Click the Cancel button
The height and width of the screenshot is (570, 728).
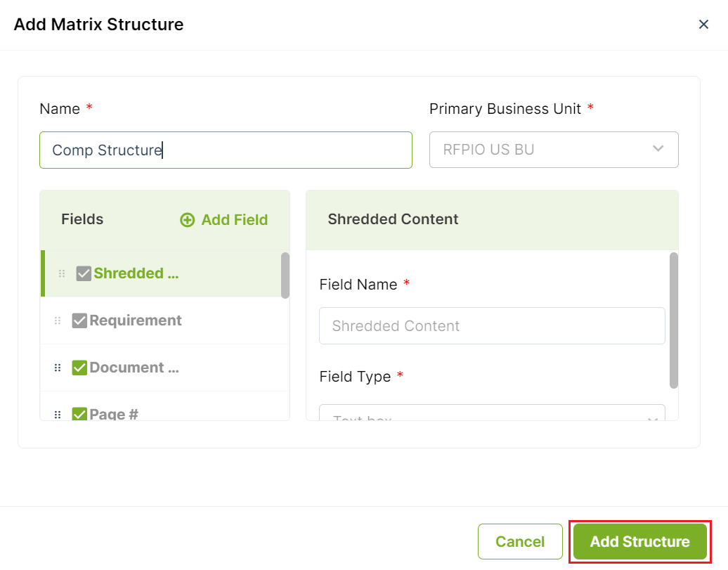[x=520, y=542]
